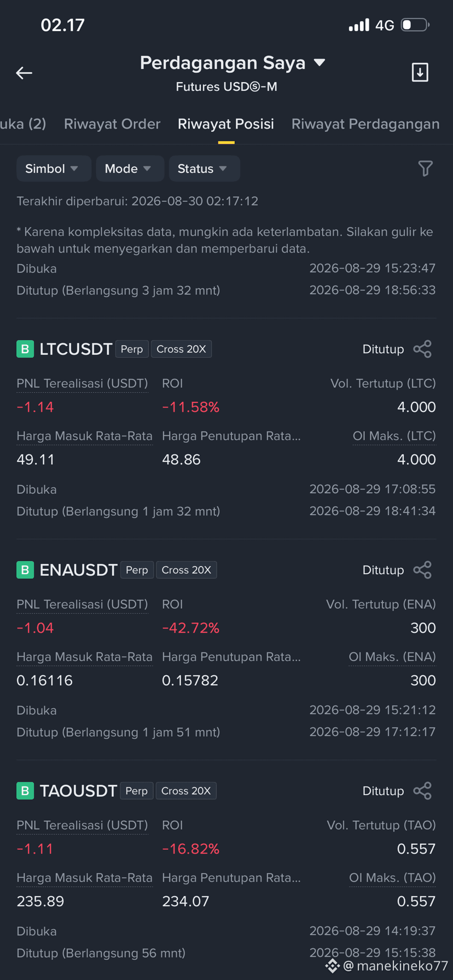Share the LTCUSDT closed position

pos(422,349)
